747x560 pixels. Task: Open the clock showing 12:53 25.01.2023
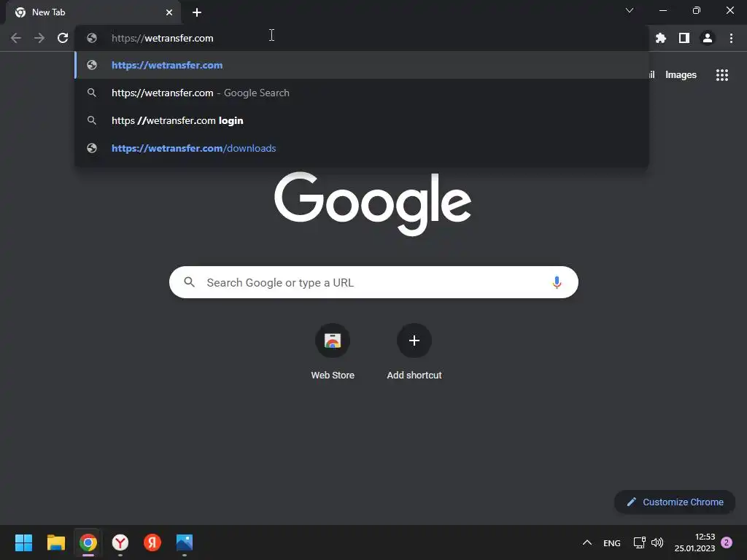click(694, 542)
